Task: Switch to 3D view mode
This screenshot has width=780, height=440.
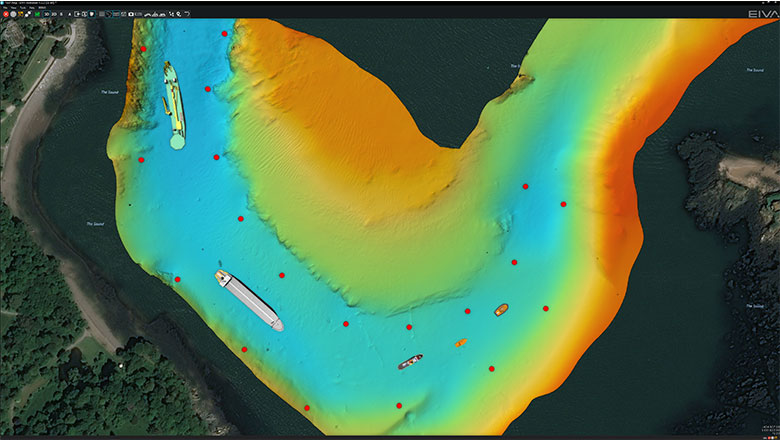Action: click(x=47, y=14)
